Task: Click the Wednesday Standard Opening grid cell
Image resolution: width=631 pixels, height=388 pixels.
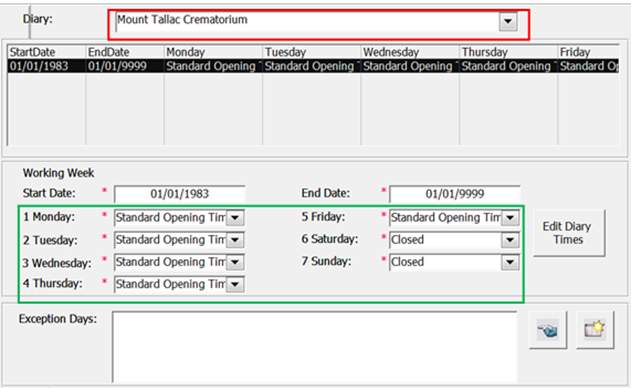Action: 410,66
